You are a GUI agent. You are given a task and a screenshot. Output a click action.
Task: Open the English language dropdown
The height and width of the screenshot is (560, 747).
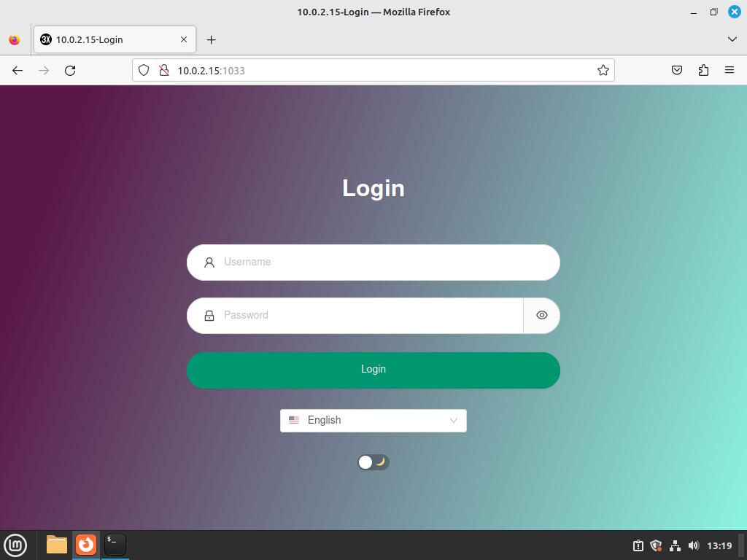(373, 421)
